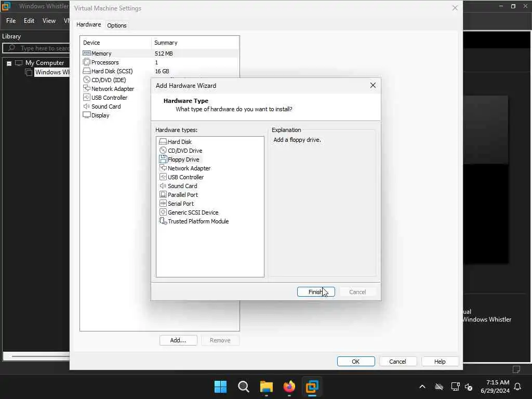The width and height of the screenshot is (532, 399).
Task: Select USB Controller icon in hardware types
Action: point(163,177)
